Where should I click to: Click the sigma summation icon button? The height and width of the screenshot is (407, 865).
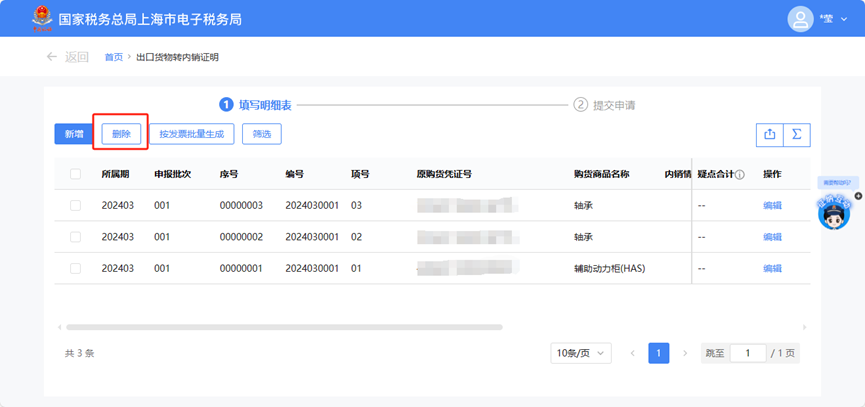tap(796, 134)
